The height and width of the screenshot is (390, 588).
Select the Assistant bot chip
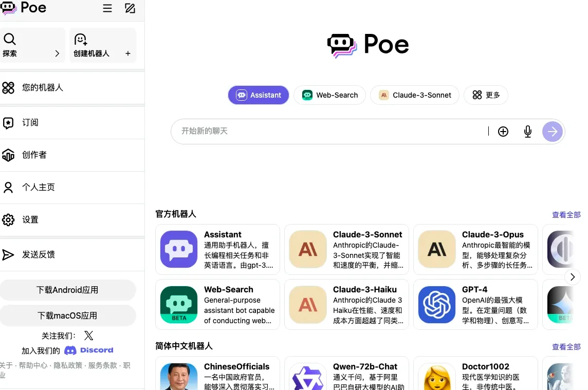(259, 95)
